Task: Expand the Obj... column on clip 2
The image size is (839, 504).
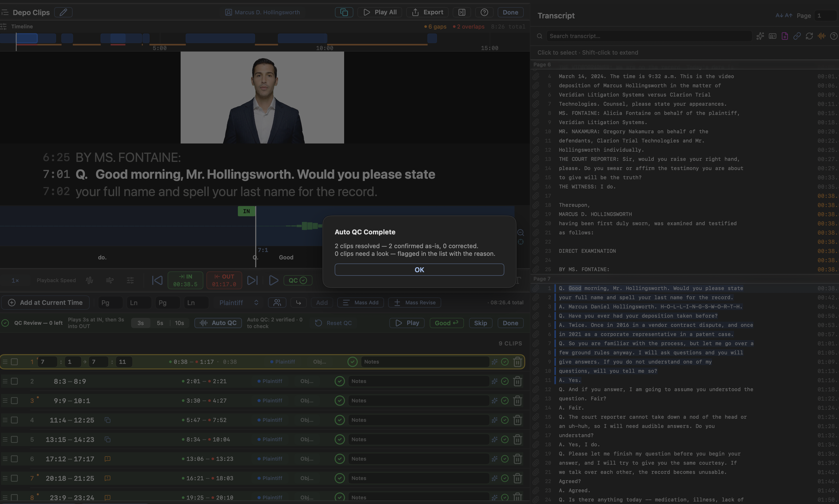Action: pyautogui.click(x=307, y=381)
